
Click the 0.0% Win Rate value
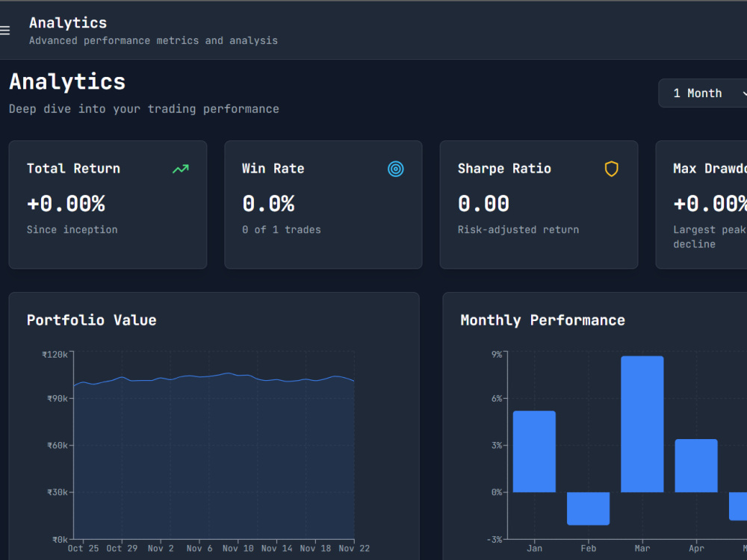point(268,204)
